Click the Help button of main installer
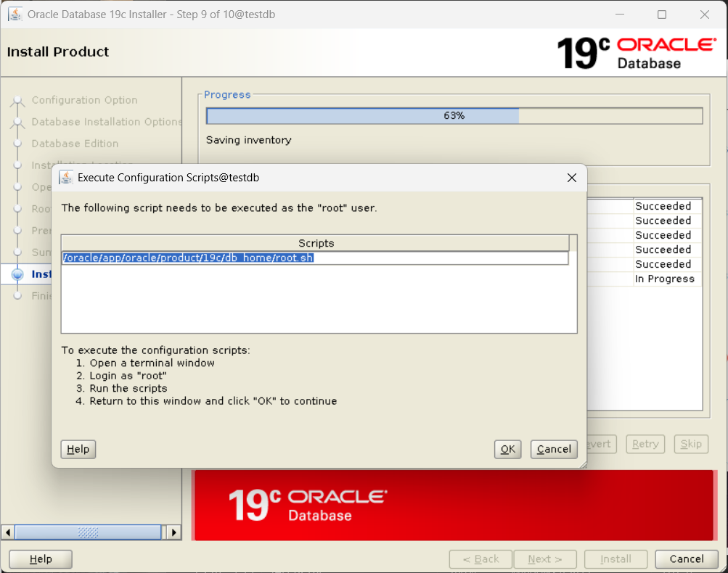Screen dimensions: 728x573 point(41,559)
